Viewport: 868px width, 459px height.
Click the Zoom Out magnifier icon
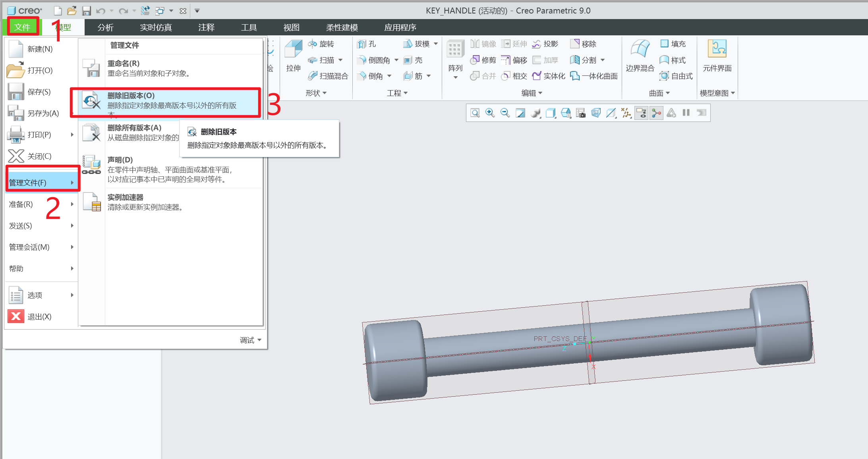[x=505, y=113]
